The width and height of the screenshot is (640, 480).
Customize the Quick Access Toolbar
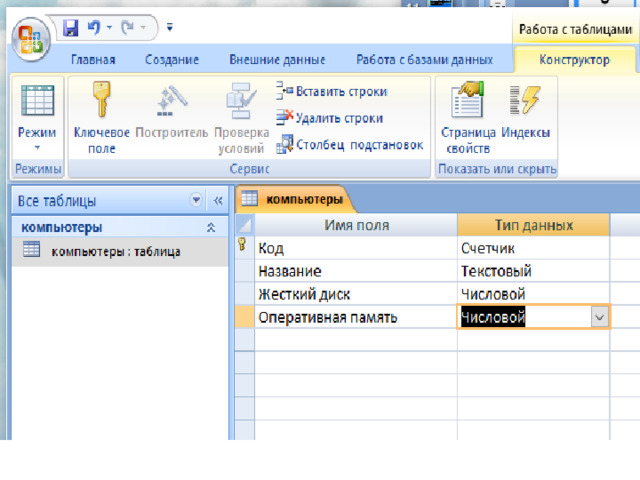170,27
